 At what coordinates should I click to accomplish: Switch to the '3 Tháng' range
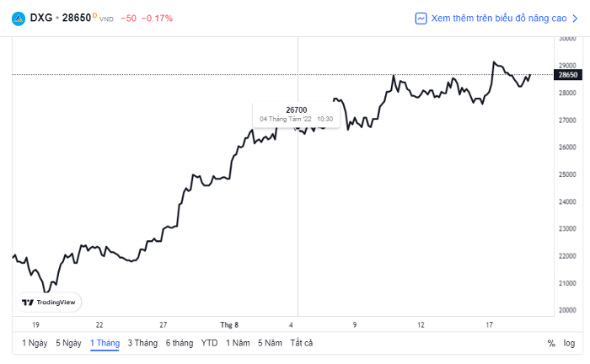142,343
